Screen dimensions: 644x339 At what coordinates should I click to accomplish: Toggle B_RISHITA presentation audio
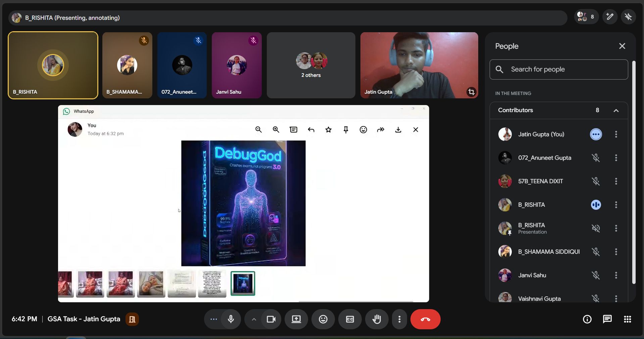tap(596, 228)
